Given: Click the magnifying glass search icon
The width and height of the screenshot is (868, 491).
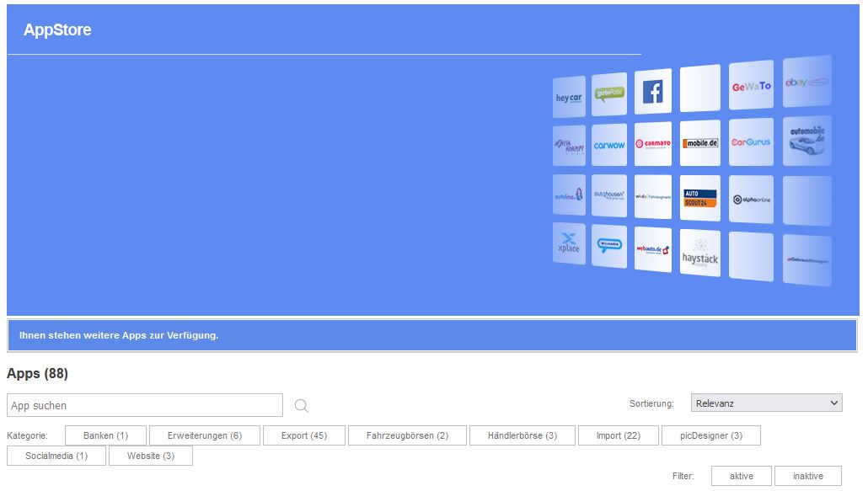Looking at the screenshot, I should coord(301,406).
